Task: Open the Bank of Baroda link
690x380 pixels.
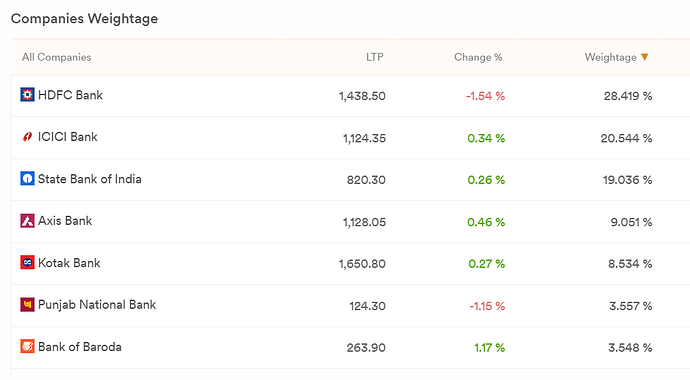Action: pos(80,347)
